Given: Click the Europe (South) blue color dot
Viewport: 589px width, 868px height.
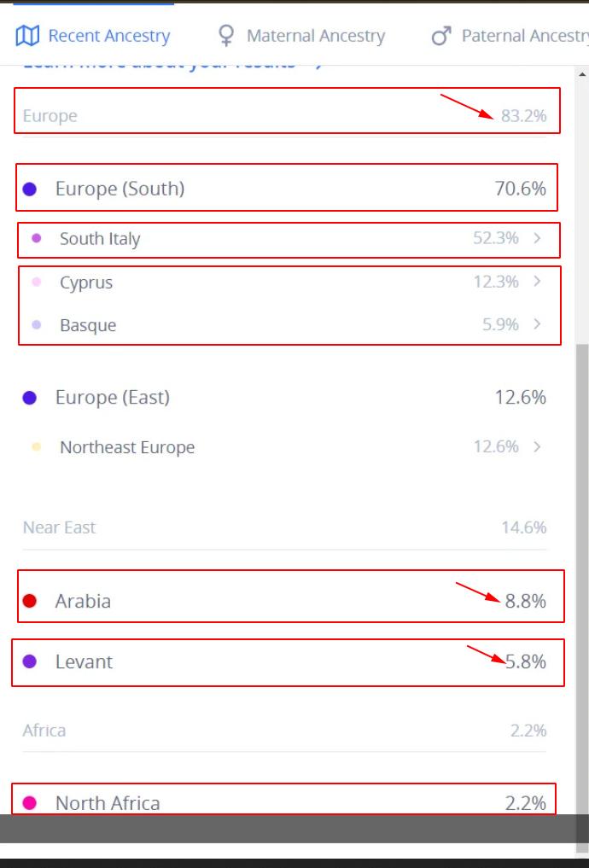Looking at the screenshot, I should 30,189.
